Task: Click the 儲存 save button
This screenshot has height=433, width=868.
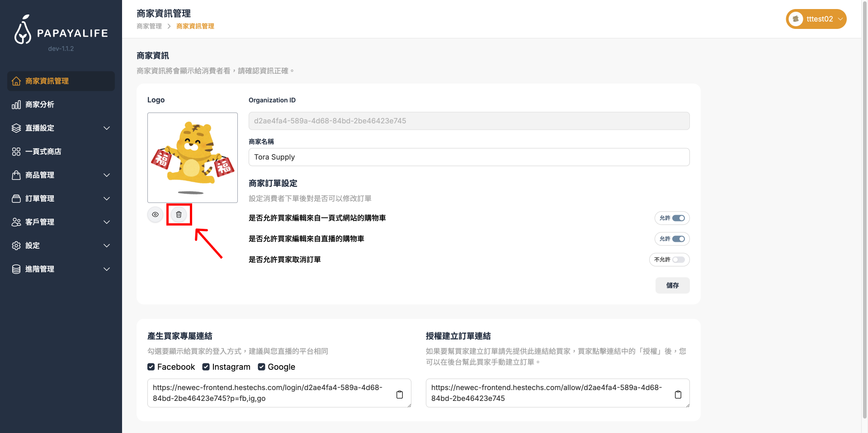Action: 672,285
